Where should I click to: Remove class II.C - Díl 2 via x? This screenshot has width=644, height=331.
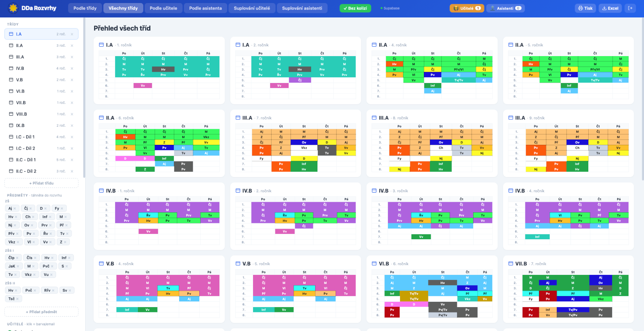72,171
